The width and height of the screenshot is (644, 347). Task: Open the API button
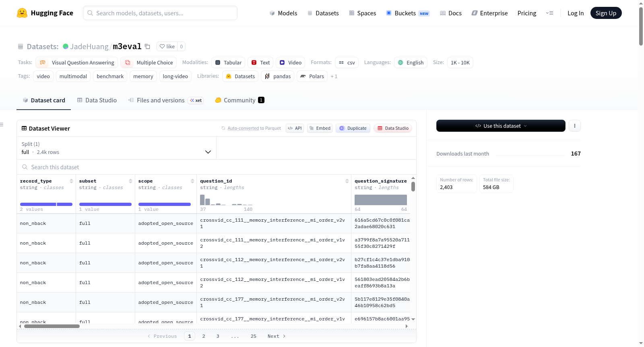pos(295,128)
